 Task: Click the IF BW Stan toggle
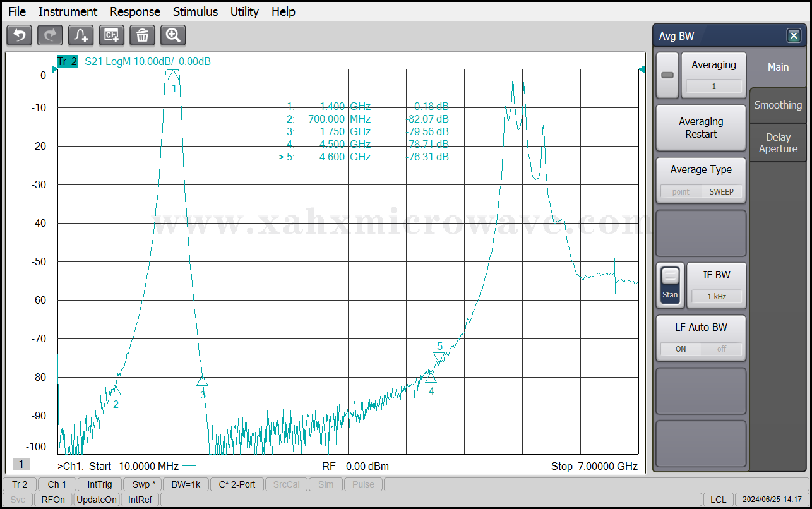pos(670,285)
